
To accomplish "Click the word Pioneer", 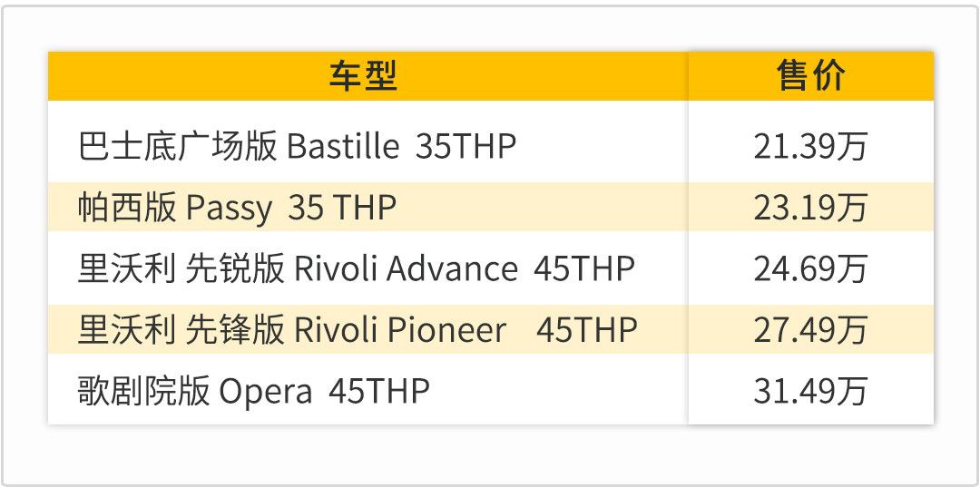I will pyautogui.click(x=446, y=329).
